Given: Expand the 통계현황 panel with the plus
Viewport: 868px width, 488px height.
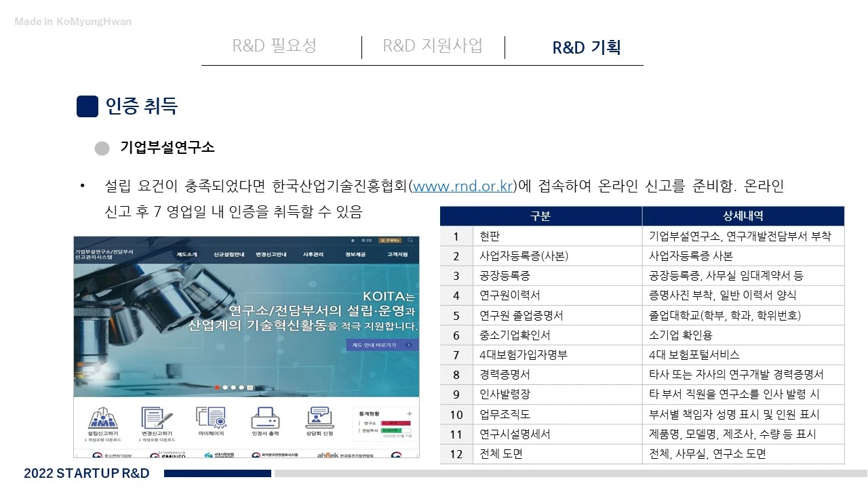Looking at the screenshot, I should (x=409, y=412).
